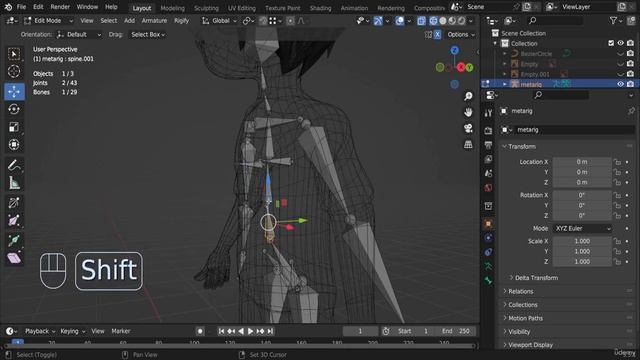Open the Tool properties tab
Screen dimensions: 640x360
pos(488,113)
